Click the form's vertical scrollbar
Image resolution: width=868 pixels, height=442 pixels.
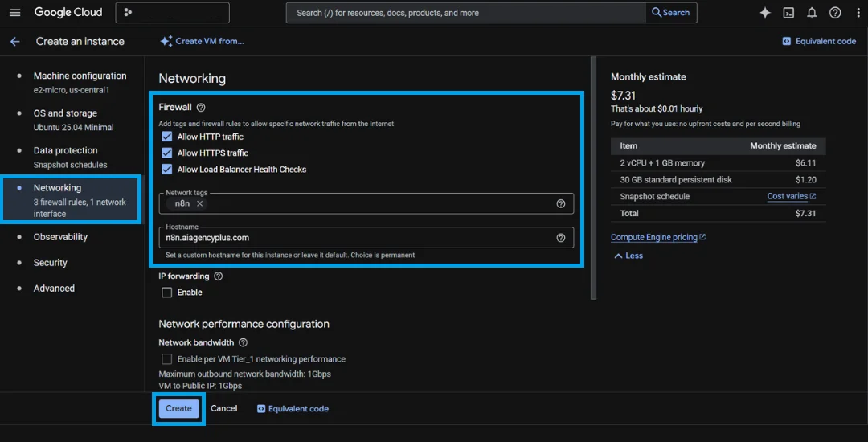(593, 178)
